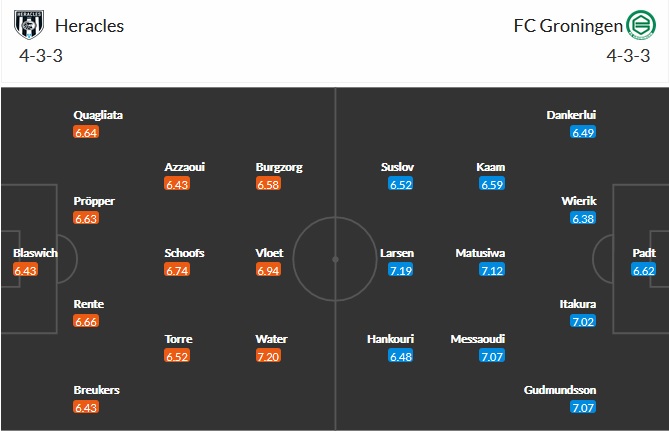The image size is (669, 431).
Task: Click Larsen's 7.19 rating badge
Action: (x=395, y=270)
